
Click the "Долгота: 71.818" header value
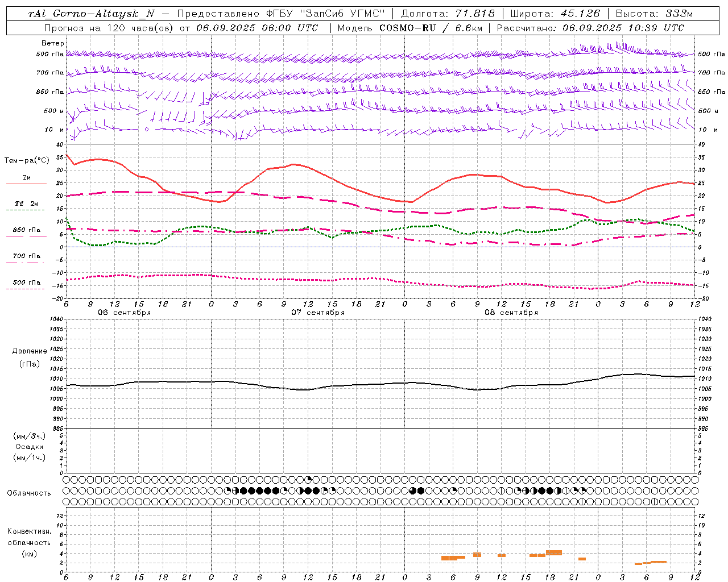pyautogui.click(x=448, y=14)
